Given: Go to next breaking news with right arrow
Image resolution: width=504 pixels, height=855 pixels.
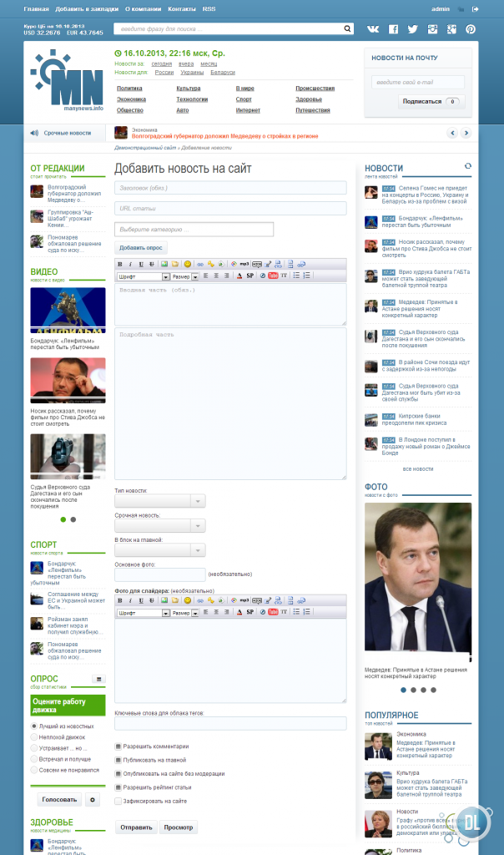Looking at the screenshot, I should click(466, 133).
